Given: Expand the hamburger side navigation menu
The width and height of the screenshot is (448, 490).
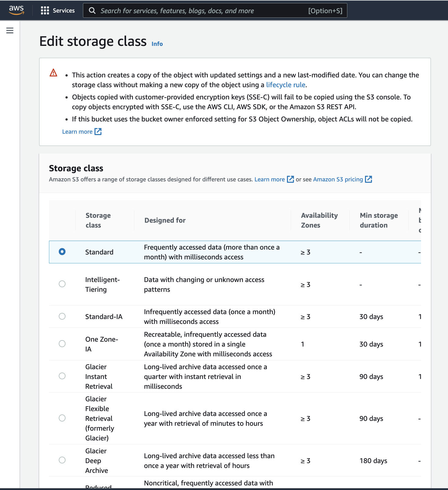Looking at the screenshot, I should [10, 31].
